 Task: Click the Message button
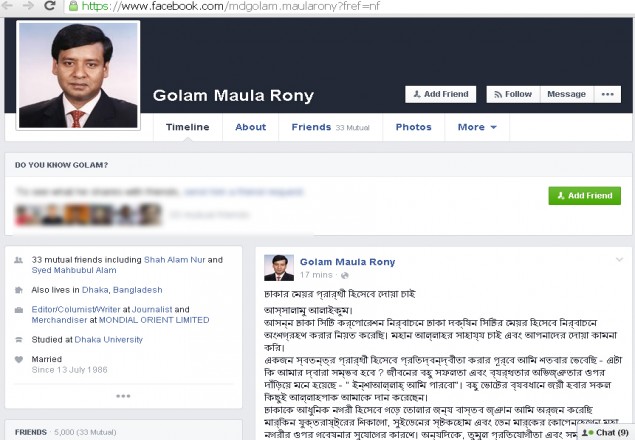[566, 94]
